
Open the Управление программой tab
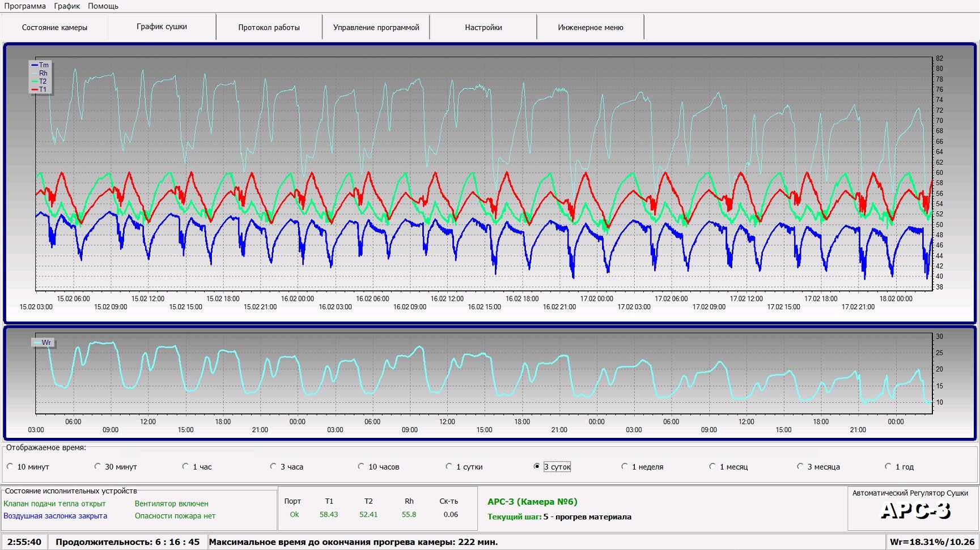376,27
